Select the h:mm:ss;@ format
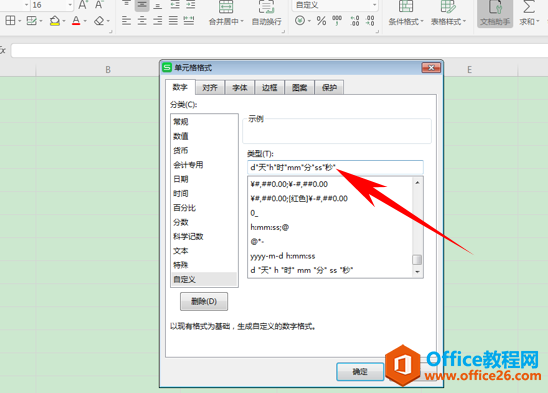 tap(330, 227)
